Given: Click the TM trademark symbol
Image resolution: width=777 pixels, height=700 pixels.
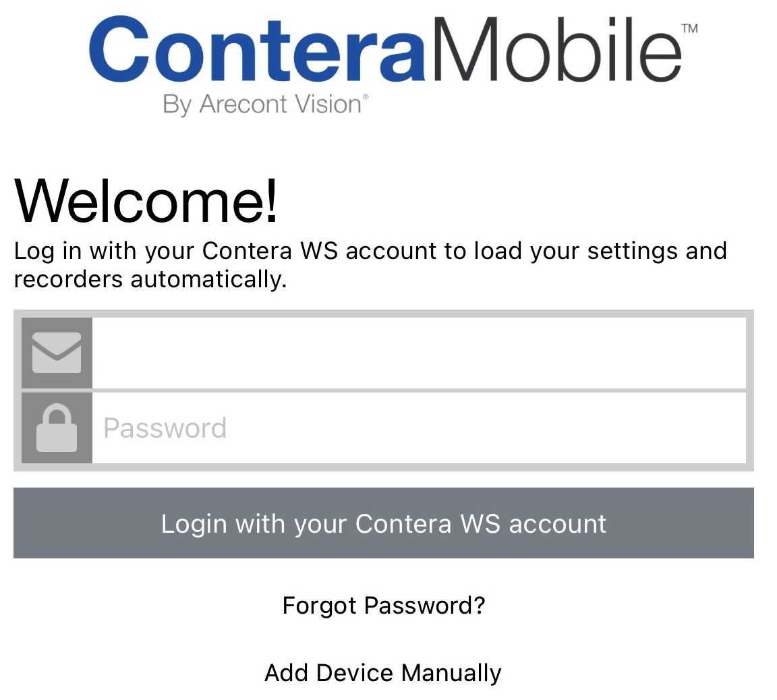Looking at the screenshot, I should pyautogui.click(x=690, y=29).
